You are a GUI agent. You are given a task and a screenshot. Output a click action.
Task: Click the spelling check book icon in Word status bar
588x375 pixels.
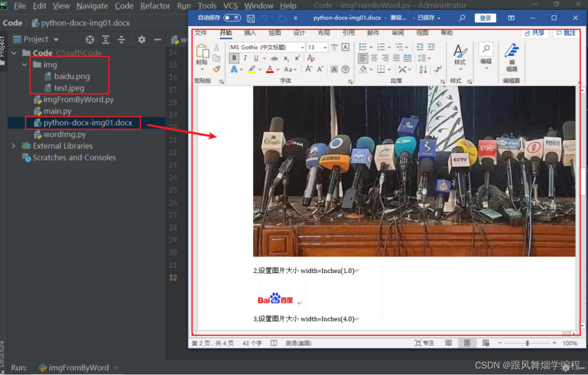click(274, 343)
